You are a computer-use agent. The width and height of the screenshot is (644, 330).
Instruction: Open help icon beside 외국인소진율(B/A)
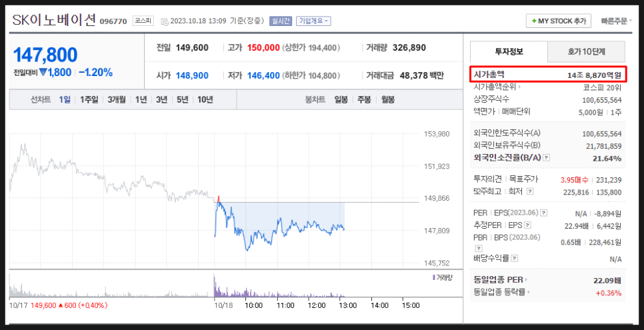[x=547, y=158]
